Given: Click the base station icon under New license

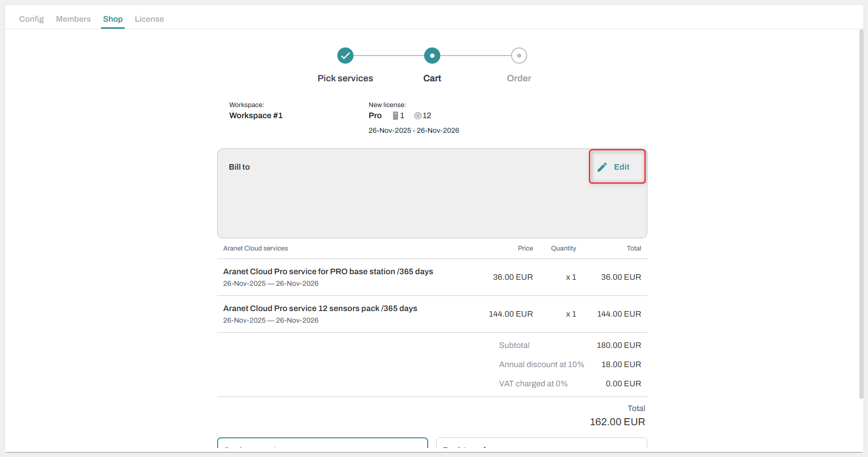Looking at the screenshot, I should 395,116.
